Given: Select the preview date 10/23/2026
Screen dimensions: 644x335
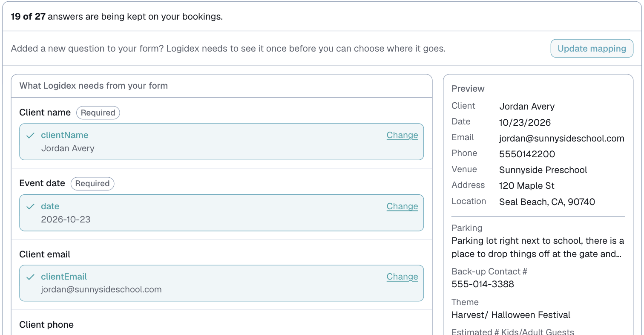Looking at the screenshot, I should (x=525, y=123).
